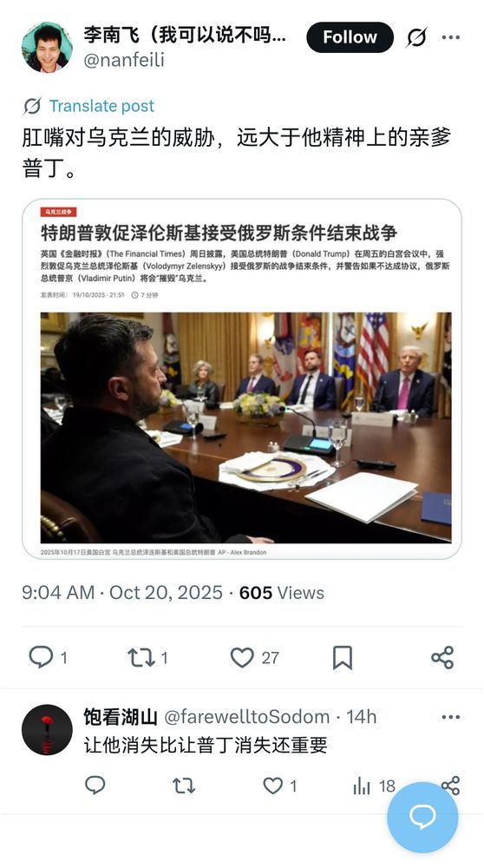The width and height of the screenshot is (484, 868).
Task: Repost the main post
Action: tap(140, 657)
